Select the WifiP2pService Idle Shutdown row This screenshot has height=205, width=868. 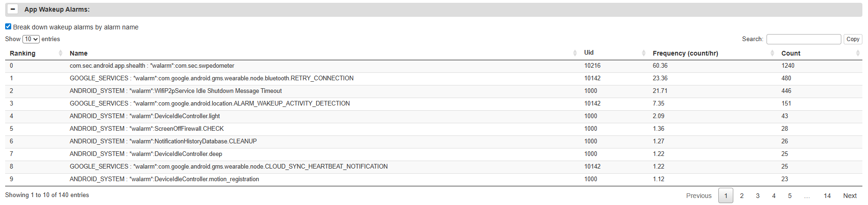pyautogui.click(x=175, y=91)
